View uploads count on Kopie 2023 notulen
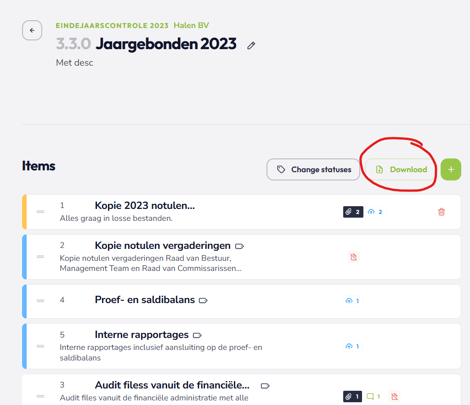Image resolution: width=470 pixels, height=405 pixels. pos(375,212)
